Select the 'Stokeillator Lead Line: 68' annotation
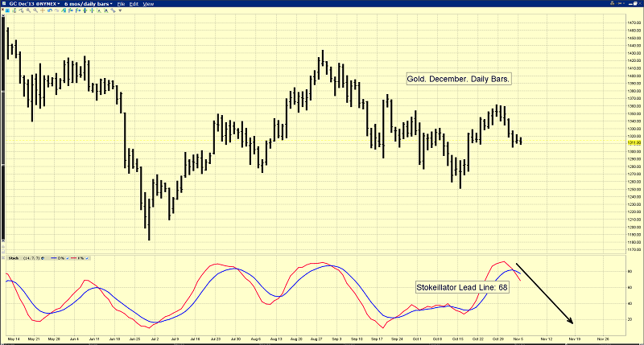644x345 pixels. pos(462,287)
